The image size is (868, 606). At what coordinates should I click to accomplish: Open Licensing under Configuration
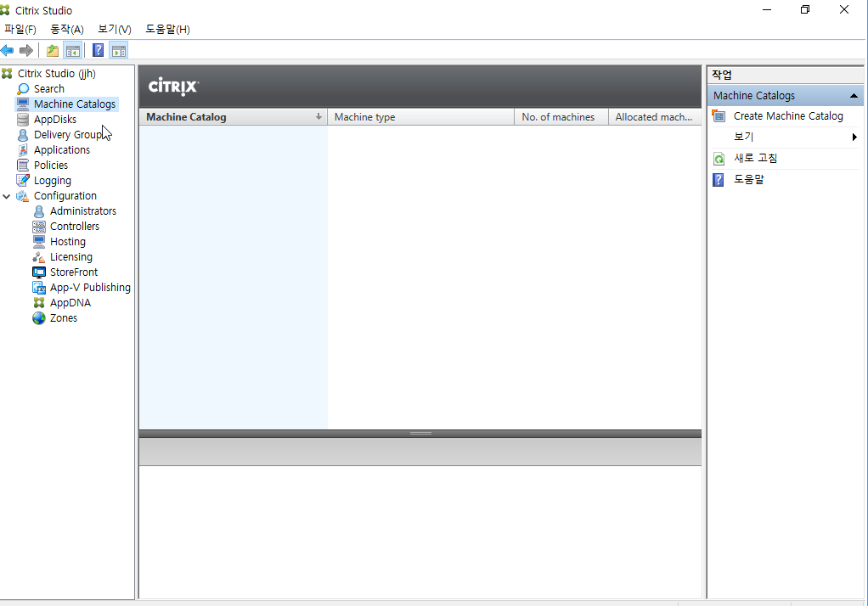[x=70, y=257]
